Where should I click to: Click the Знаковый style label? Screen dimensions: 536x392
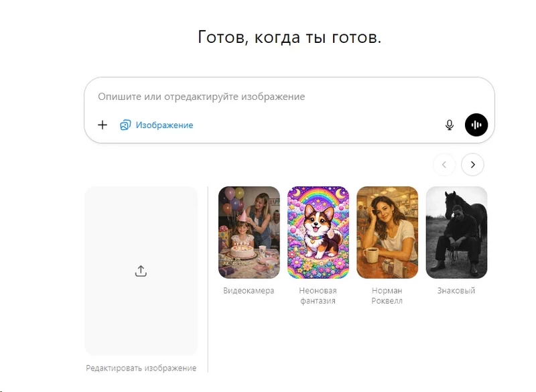point(456,291)
